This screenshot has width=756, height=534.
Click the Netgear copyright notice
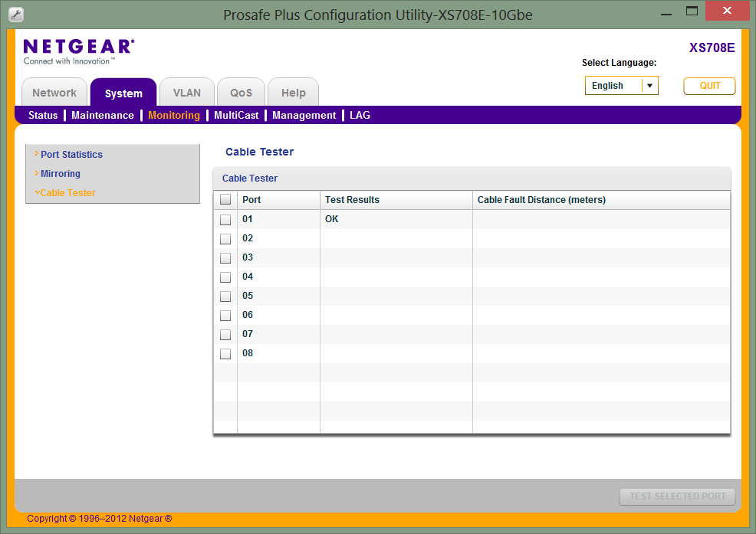pyautogui.click(x=100, y=519)
